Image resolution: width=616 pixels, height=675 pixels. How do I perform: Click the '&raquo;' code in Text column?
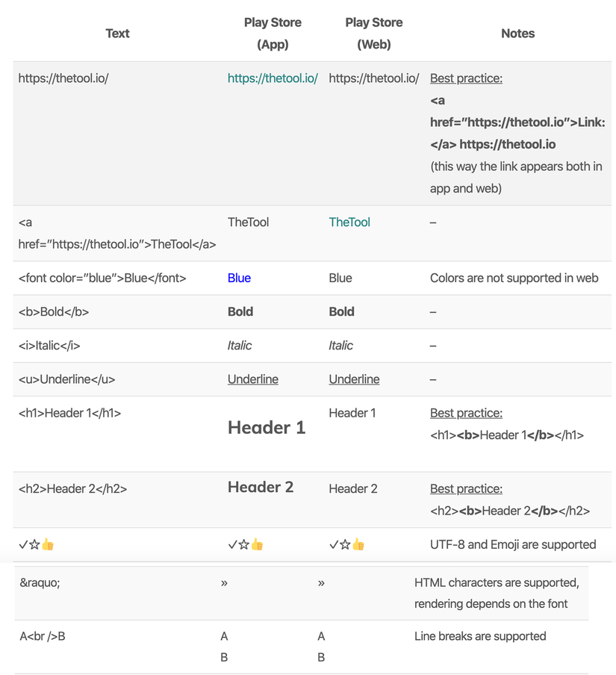point(40,582)
